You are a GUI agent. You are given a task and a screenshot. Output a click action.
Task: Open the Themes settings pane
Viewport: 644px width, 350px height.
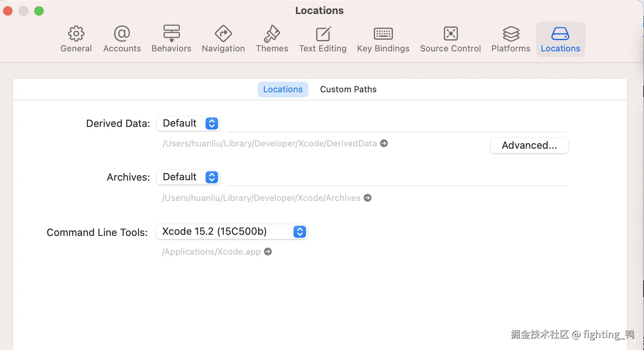click(x=272, y=39)
